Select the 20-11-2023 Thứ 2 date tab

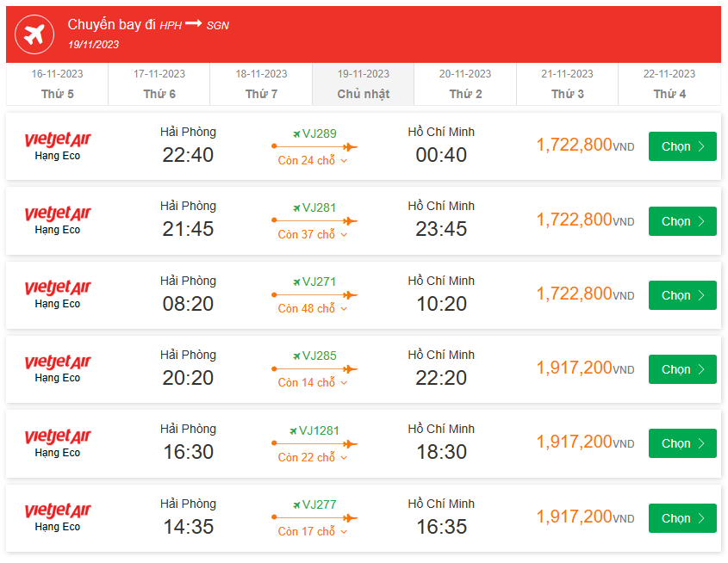465,84
